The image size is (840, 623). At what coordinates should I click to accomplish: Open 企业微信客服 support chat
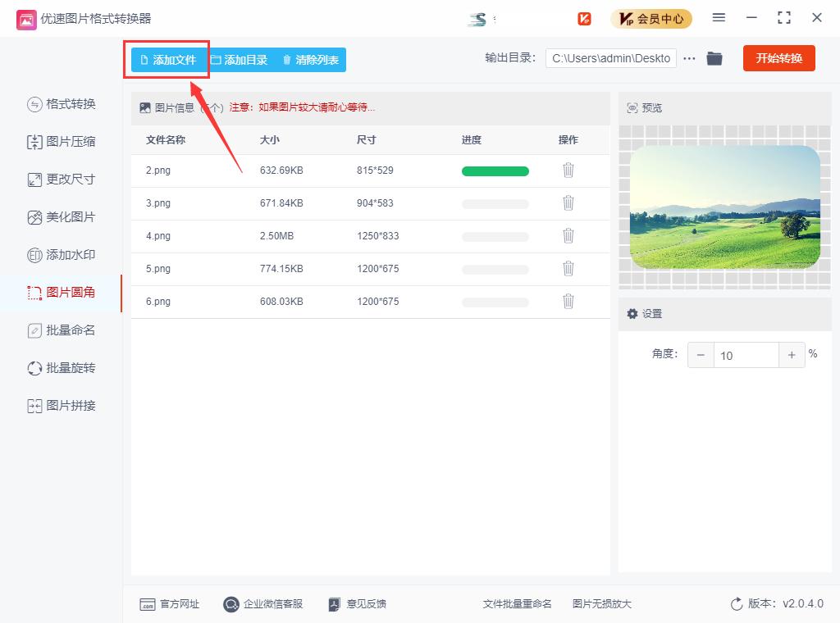coord(263,604)
